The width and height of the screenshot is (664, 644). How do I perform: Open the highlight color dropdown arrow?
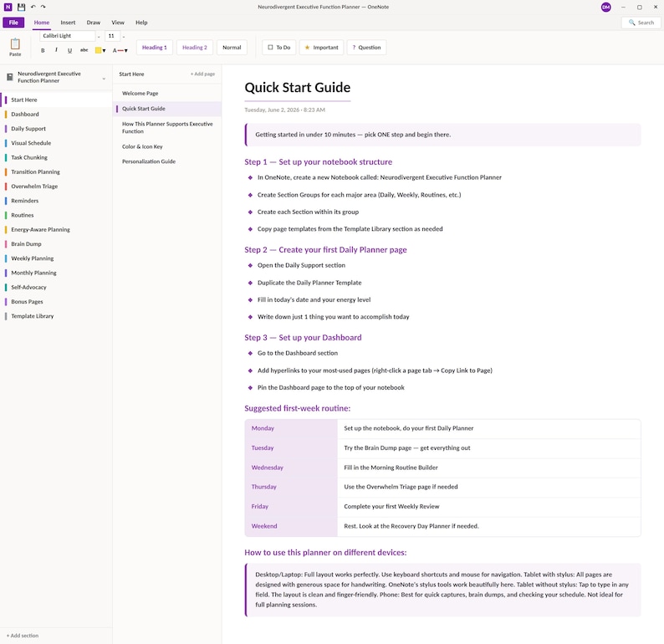pos(105,51)
